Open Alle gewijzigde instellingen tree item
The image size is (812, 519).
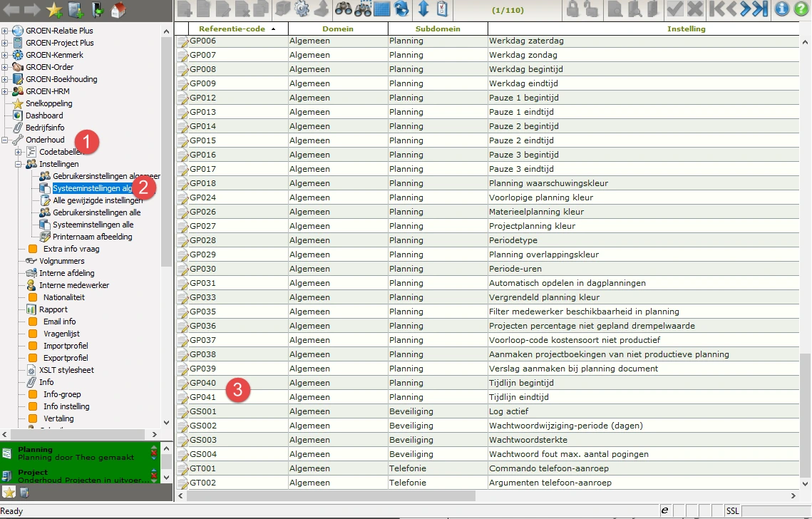coord(98,200)
